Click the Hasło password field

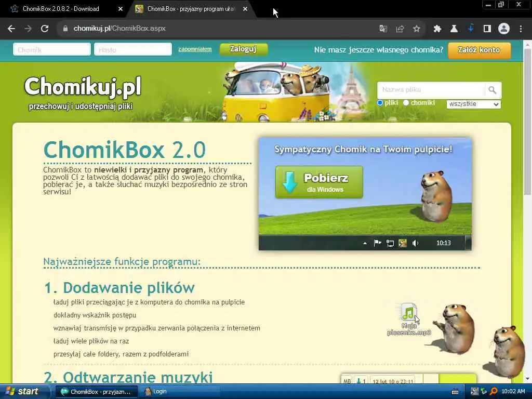coord(133,49)
